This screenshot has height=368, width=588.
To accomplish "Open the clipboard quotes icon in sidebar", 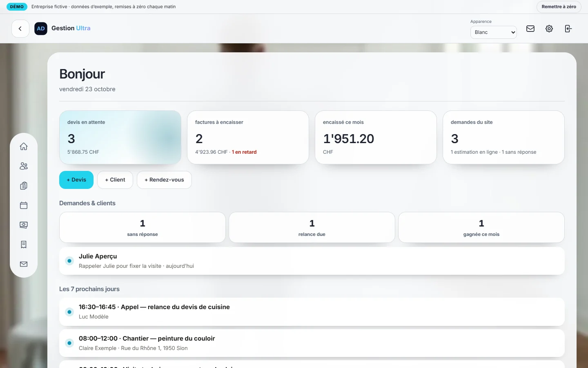I will (24, 186).
